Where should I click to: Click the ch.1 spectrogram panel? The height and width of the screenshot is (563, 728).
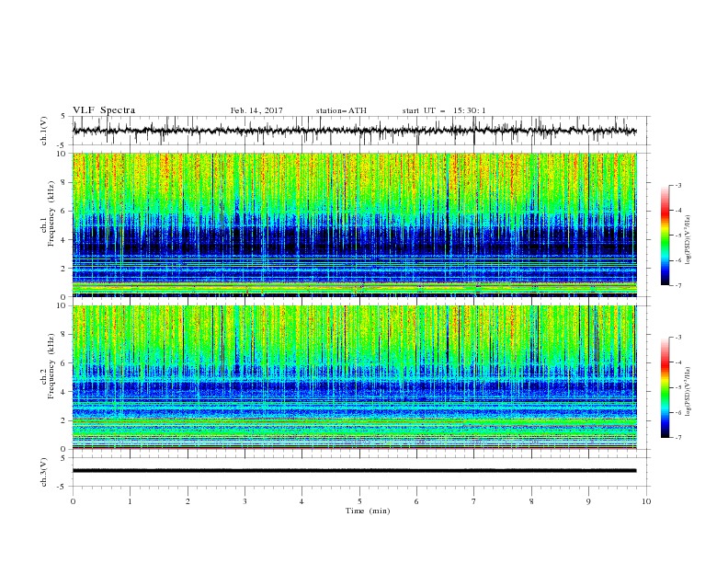pyautogui.click(x=355, y=224)
